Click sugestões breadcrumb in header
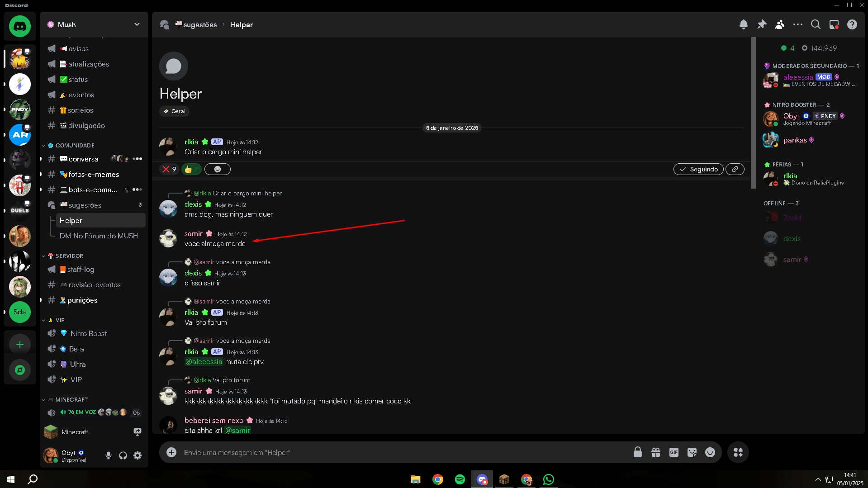The image size is (868, 488). tap(195, 25)
